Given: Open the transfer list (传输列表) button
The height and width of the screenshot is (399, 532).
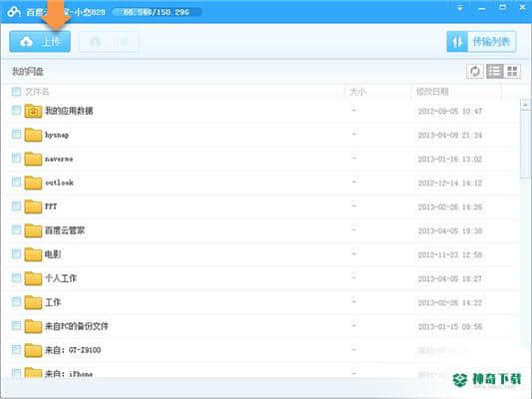Looking at the screenshot, I should pyautogui.click(x=481, y=42).
